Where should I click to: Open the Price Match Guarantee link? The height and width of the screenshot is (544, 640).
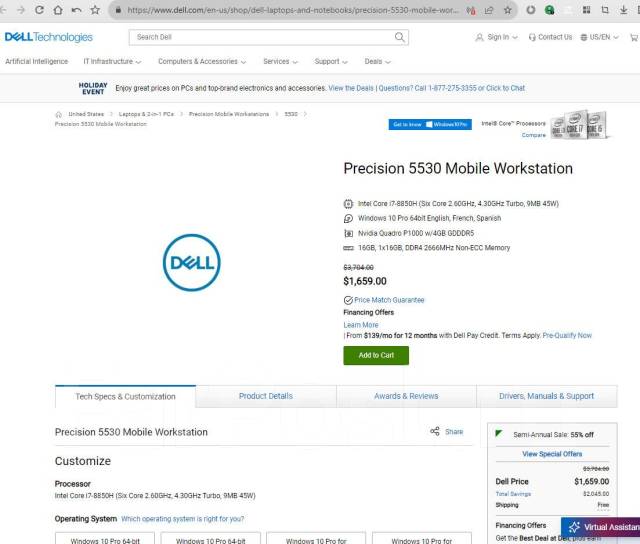pyautogui.click(x=389, y=300)
